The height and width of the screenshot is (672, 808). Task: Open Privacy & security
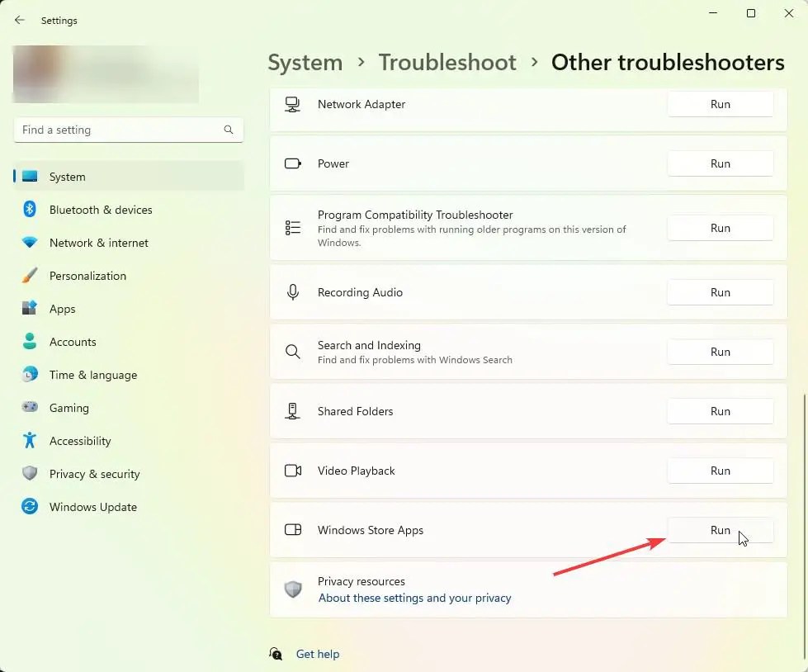click(129, 474)
